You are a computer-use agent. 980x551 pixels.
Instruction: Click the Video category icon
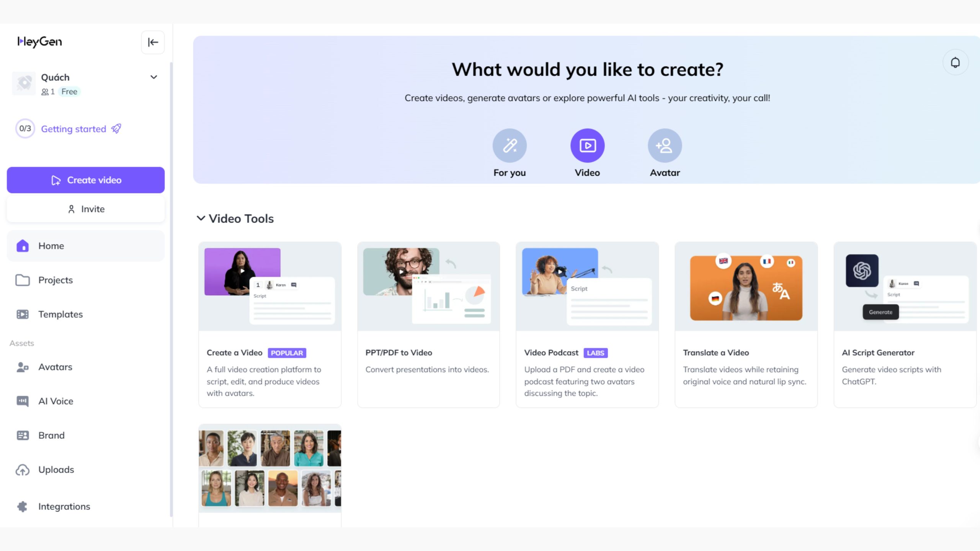click(x=587, y=145)
